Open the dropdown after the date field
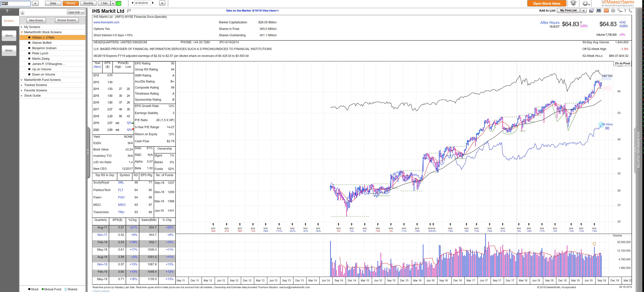 tap(162, 3)
